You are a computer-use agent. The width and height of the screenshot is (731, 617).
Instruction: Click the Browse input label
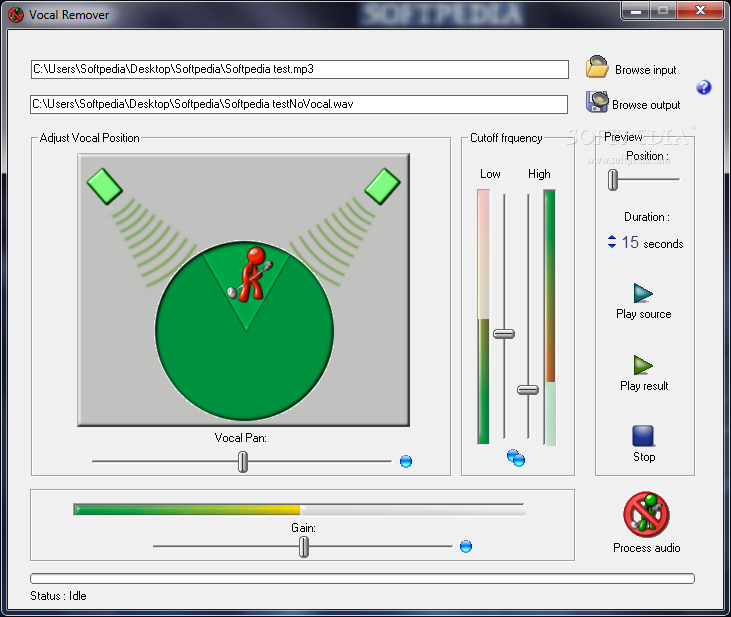point(646,70)
